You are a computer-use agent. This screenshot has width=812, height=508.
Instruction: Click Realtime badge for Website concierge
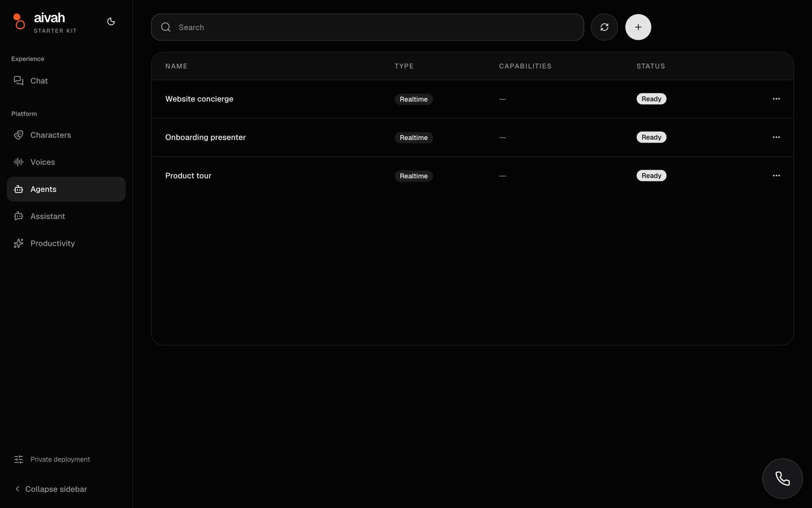[x=414, y=99]
